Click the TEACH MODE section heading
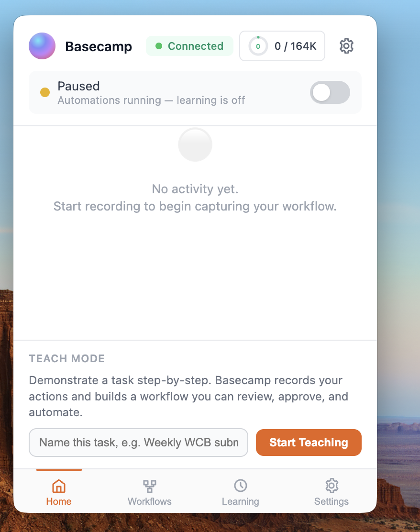Image resolution: width=420 pixels, height=532 pixels. [67, 359]
